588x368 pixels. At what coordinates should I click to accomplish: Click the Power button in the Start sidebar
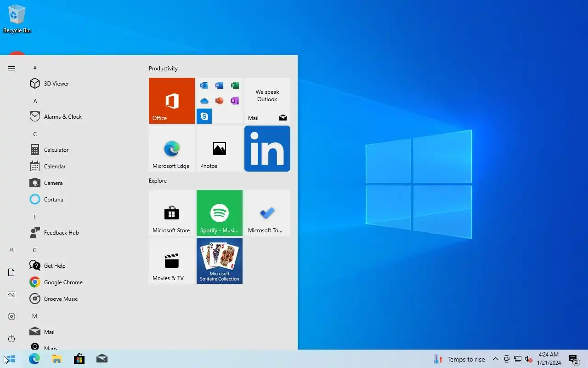point(11,339)
